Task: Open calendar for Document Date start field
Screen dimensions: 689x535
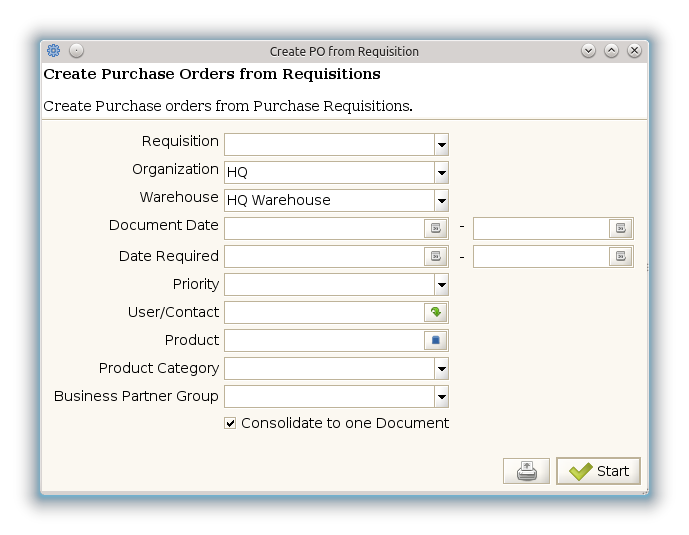Action: pos(436,228)
